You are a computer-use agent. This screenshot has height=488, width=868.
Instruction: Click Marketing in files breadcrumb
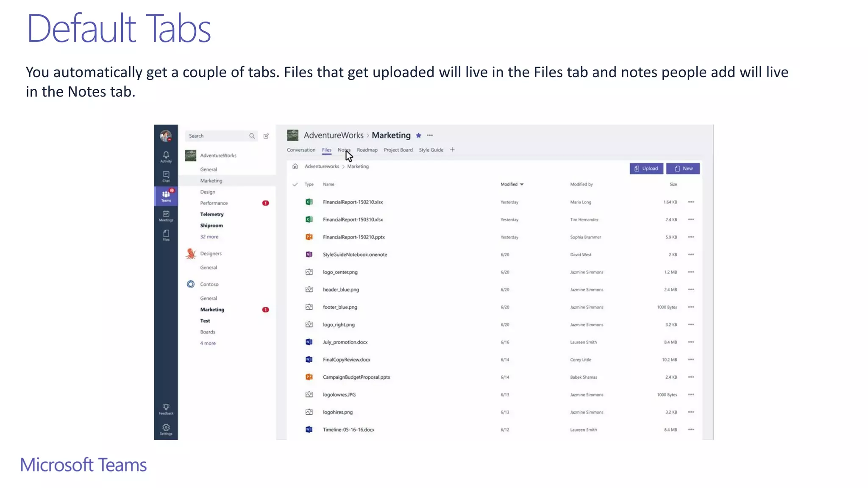[358, 166]
